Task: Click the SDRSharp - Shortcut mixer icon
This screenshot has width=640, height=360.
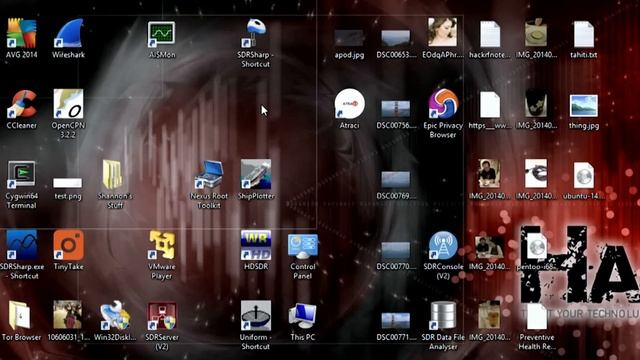Action: [x=256, y=33]
